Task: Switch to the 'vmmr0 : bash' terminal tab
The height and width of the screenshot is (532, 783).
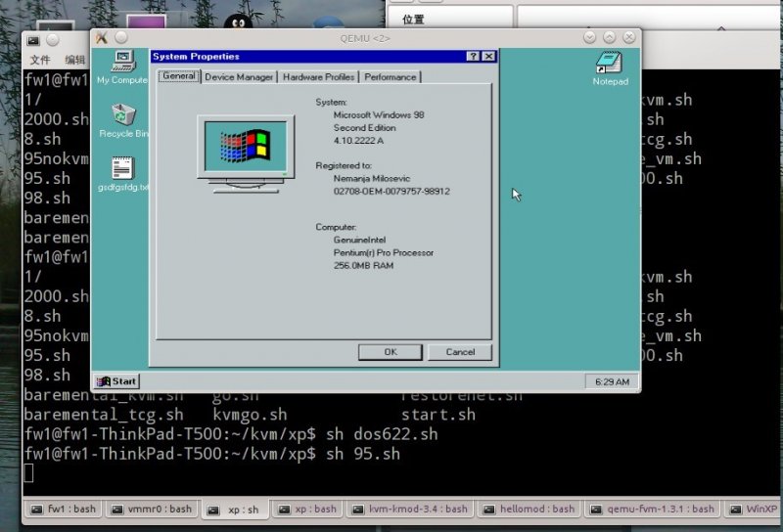Action: (x=152, y=510)
